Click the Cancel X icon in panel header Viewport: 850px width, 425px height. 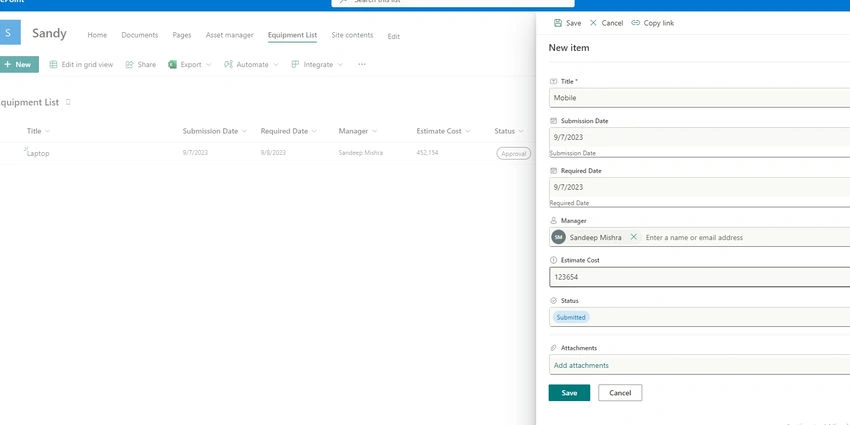[593, 23]
